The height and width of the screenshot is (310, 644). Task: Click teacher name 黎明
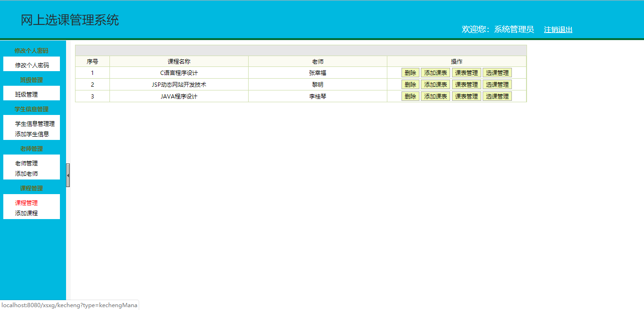click(x=318, y=84)
